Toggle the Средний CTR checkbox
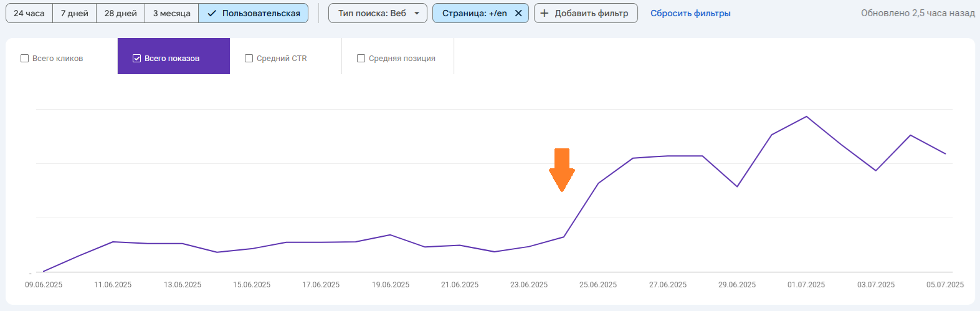This screenshot has height=311, width=980. click(249, 59)
